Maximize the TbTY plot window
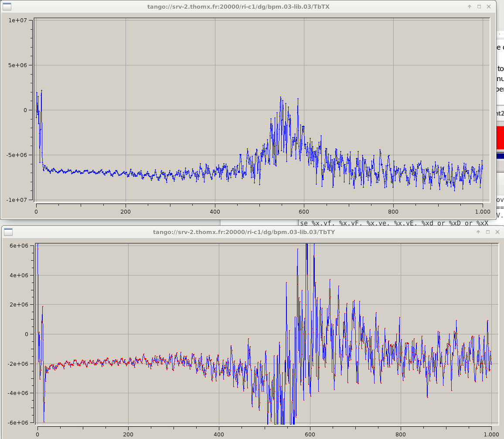The width and height of the screenshot is (504, 439). point(488,232)
